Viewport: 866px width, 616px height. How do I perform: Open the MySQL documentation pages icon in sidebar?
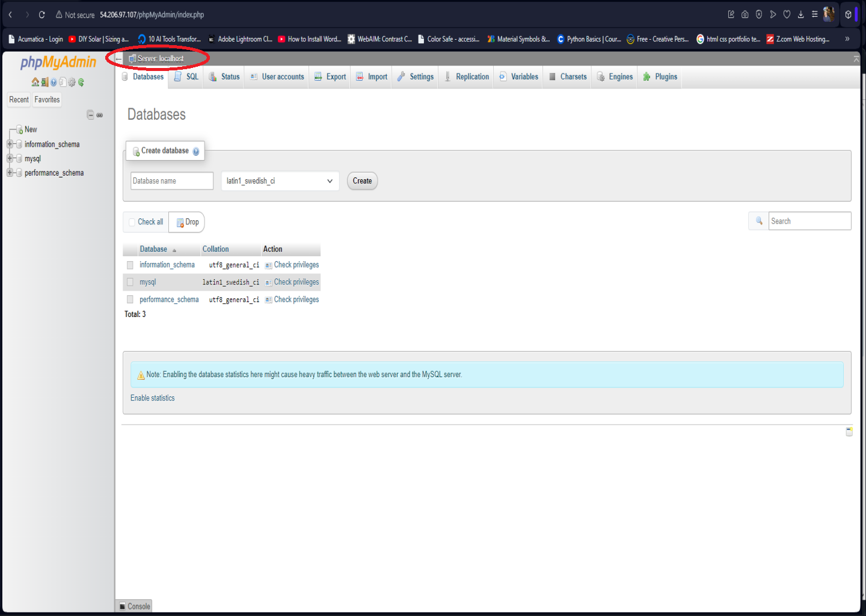coord(63,82)
